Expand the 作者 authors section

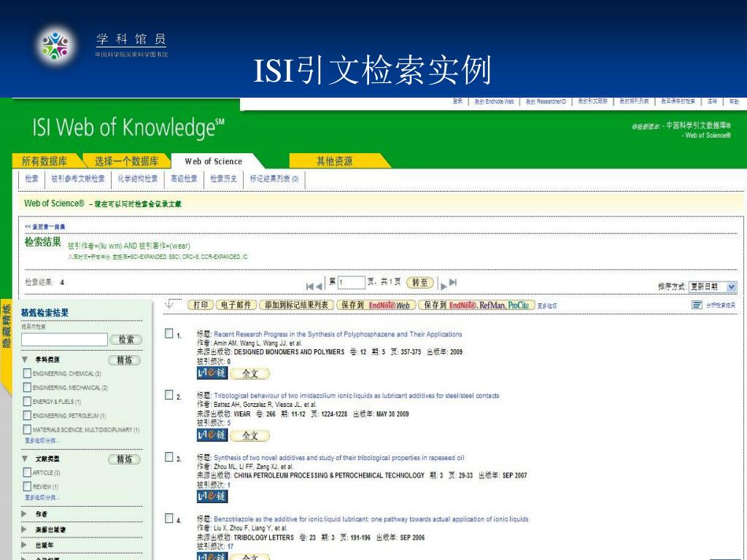[25, 514]
